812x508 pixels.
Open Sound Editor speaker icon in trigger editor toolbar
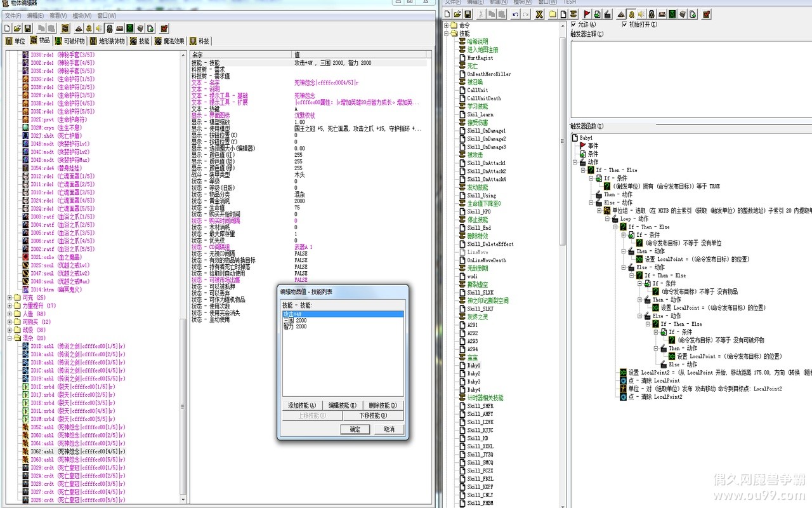pos(641,14)
